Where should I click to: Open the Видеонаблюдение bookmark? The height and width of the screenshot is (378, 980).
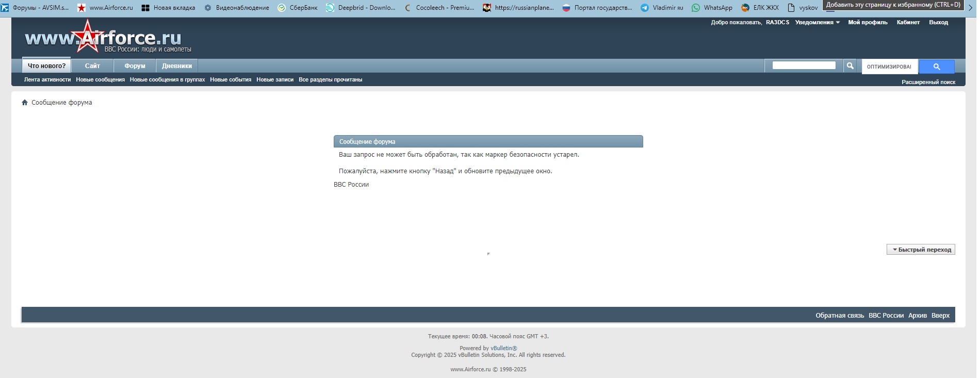click(237, 8)
